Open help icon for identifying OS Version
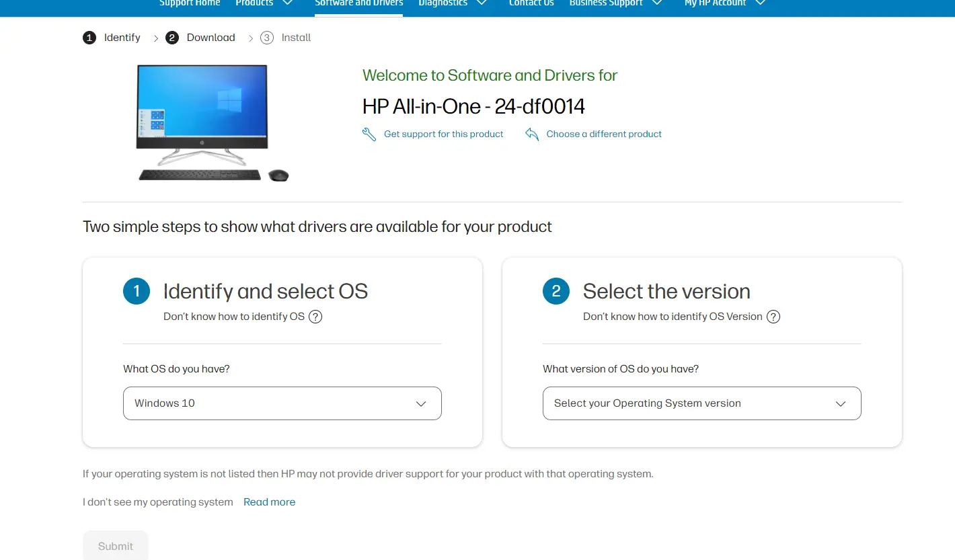The height and width of the screenshot is (560, 955). (773, 317)
